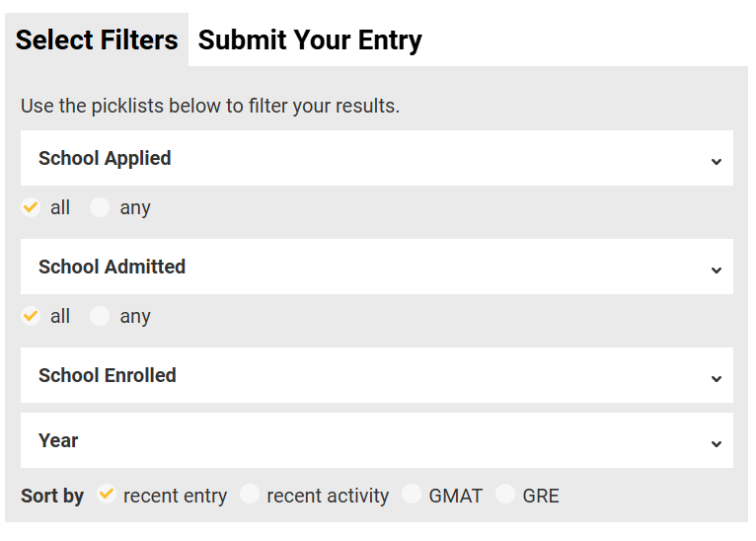Switch to the Select Filters tab
This screenshot has width=756, height=541.
[x=97, y=40]
